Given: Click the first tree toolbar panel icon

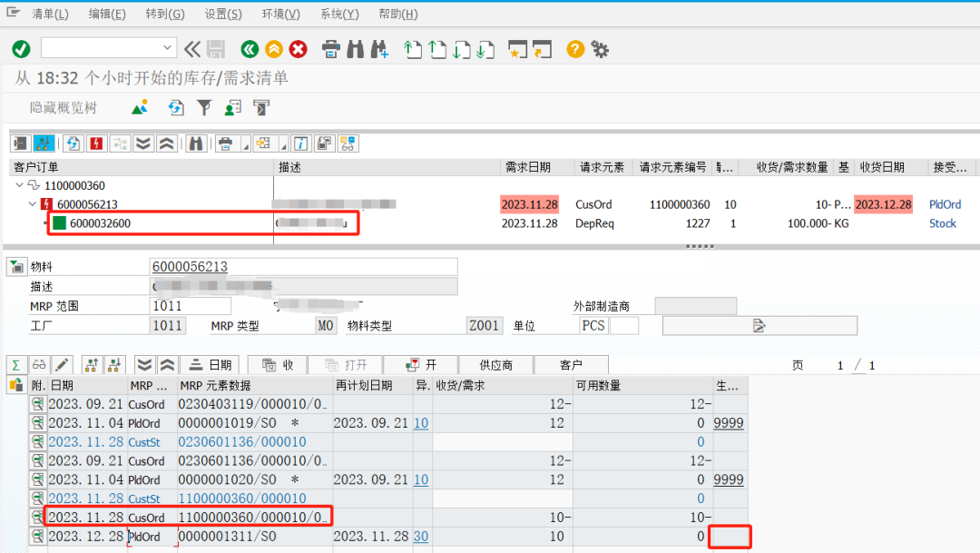Looking at the screenshot, I should tap(20, 143).
